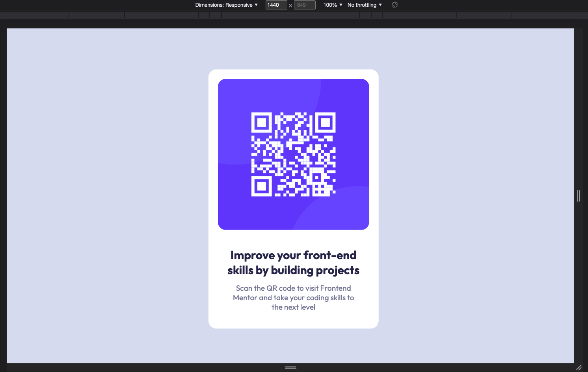Open the 100% zoom dropdown

pos(333,5)
